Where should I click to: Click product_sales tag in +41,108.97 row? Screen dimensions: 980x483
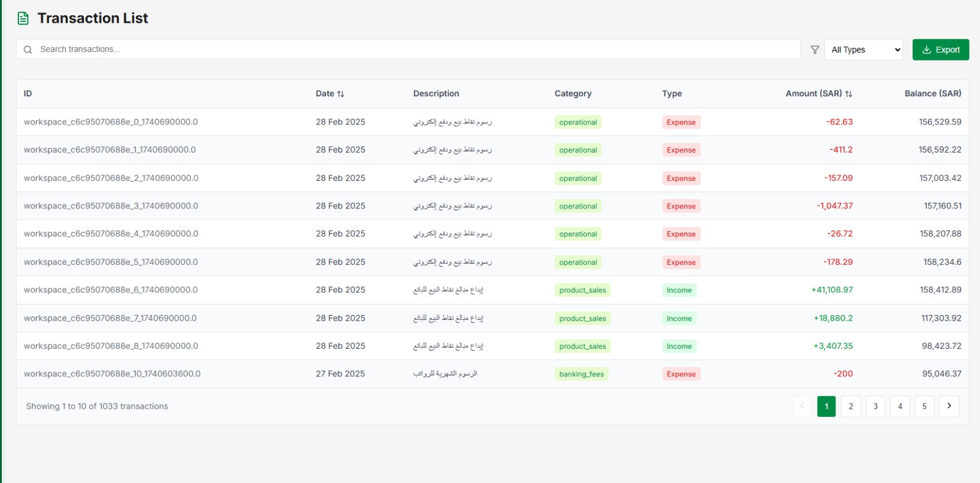pos(582,290)
